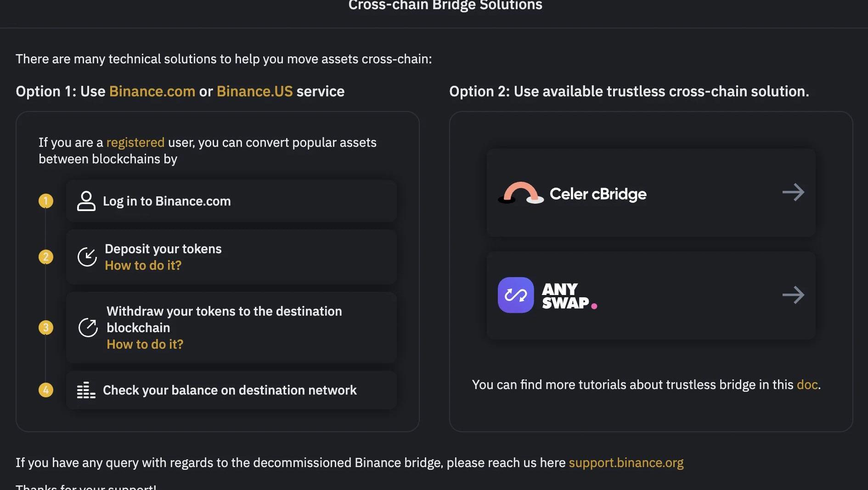Select the yellow step 4 marker
868x490 pixels.
point(46,390)
